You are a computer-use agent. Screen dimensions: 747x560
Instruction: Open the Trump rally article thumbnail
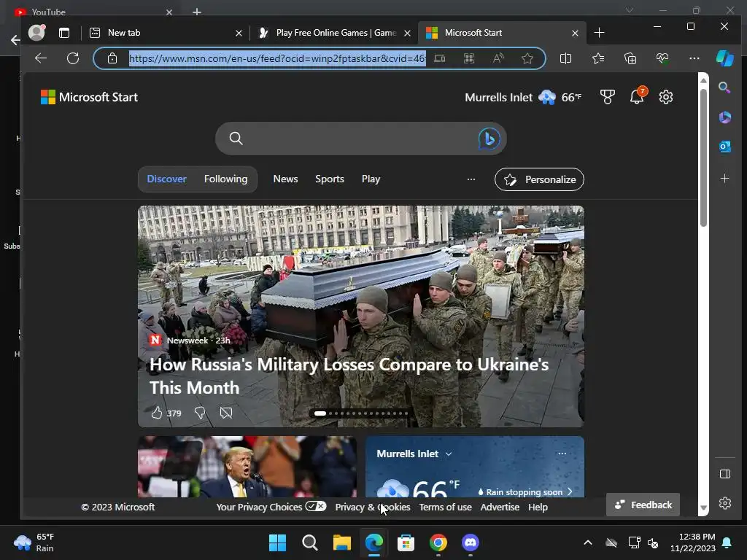(247, 467)
